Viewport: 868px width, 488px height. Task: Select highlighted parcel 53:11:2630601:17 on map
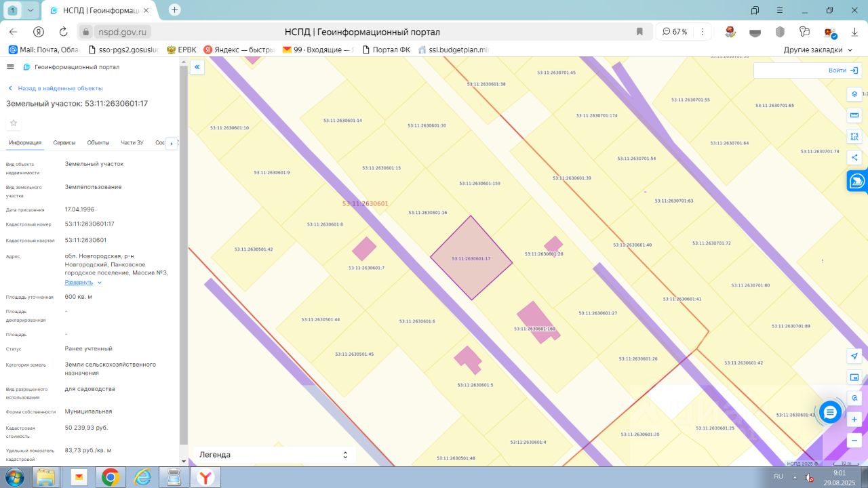471,258
